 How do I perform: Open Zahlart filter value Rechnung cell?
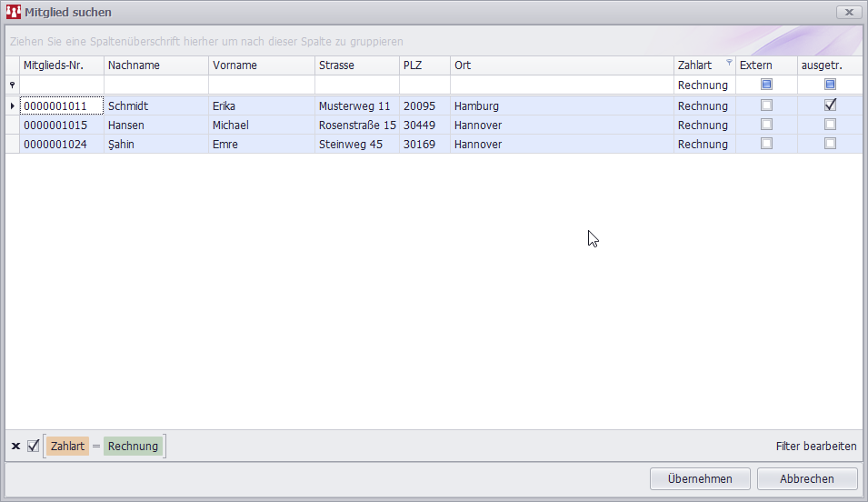coord(703,85)
